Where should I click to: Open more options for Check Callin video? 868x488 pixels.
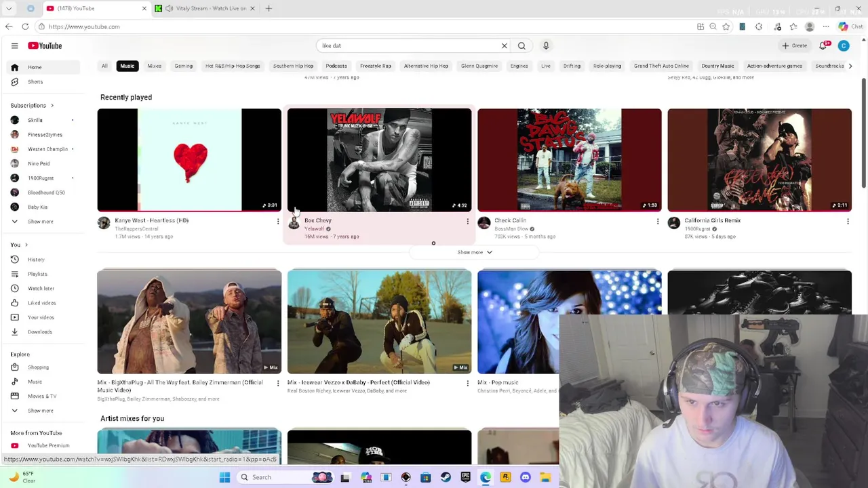[657, 221]
